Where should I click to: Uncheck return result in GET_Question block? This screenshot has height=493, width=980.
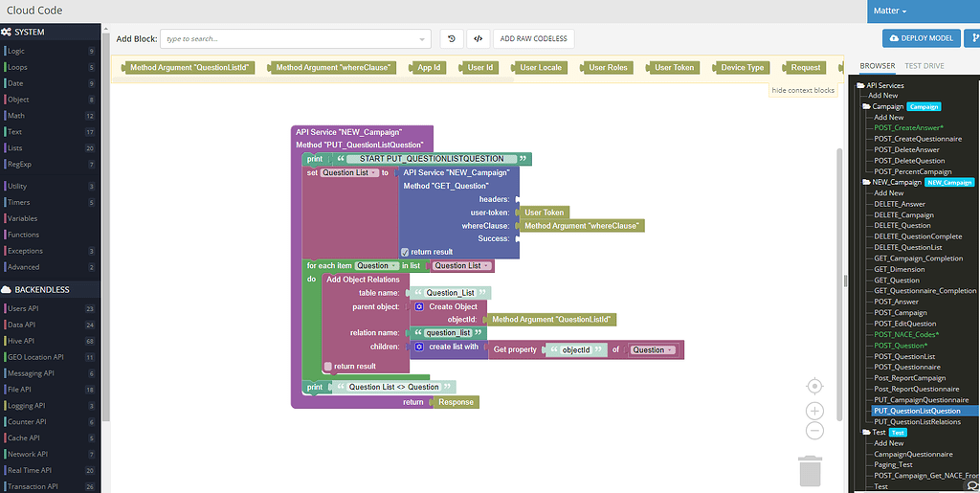pos(406,252)
